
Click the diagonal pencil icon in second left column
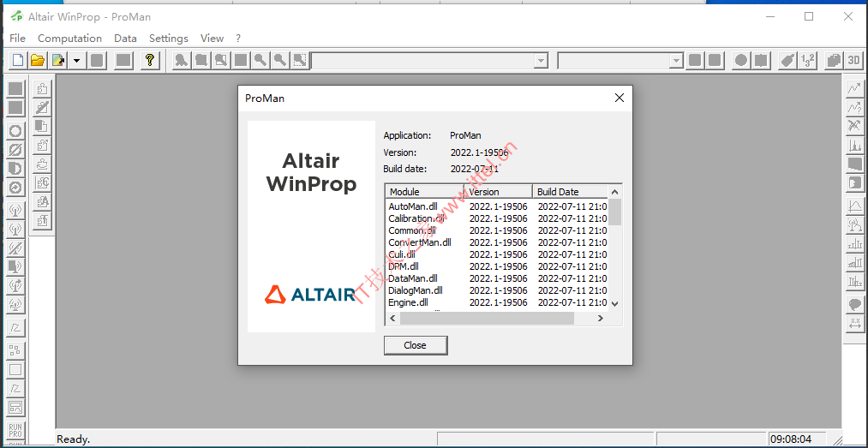(42, 107)
